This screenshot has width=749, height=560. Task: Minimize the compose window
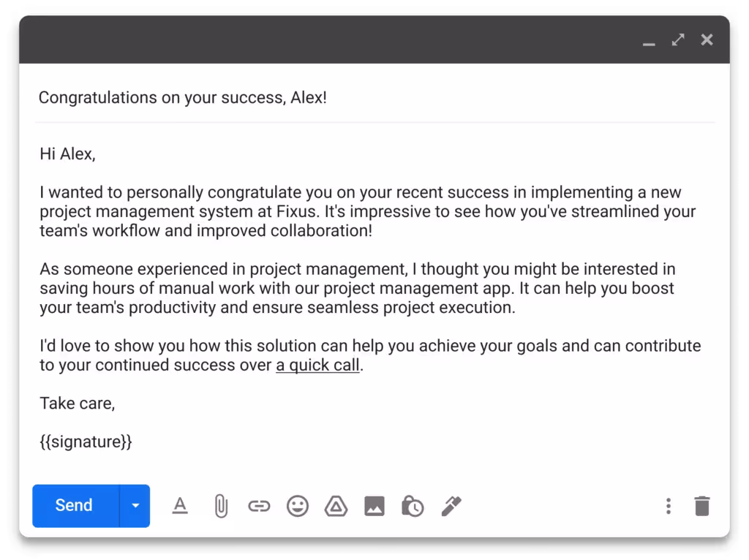[x=649, y=42]
